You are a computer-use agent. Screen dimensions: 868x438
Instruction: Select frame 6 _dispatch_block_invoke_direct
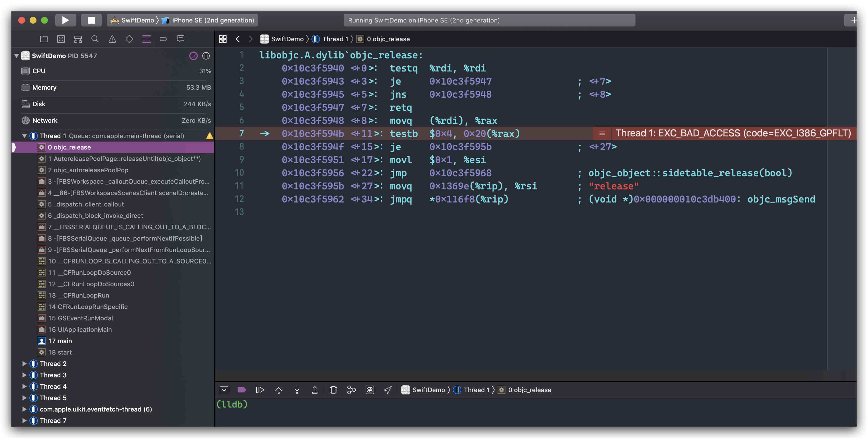pos(113,216)
